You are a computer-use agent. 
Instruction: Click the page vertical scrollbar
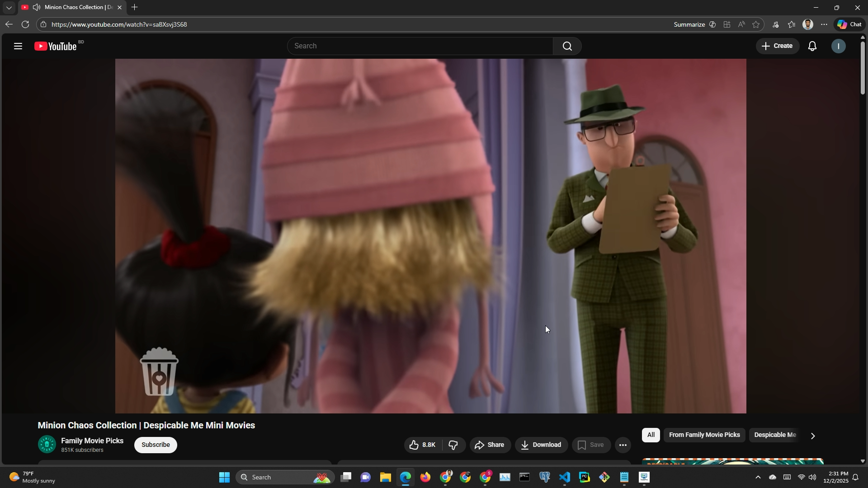863,68
